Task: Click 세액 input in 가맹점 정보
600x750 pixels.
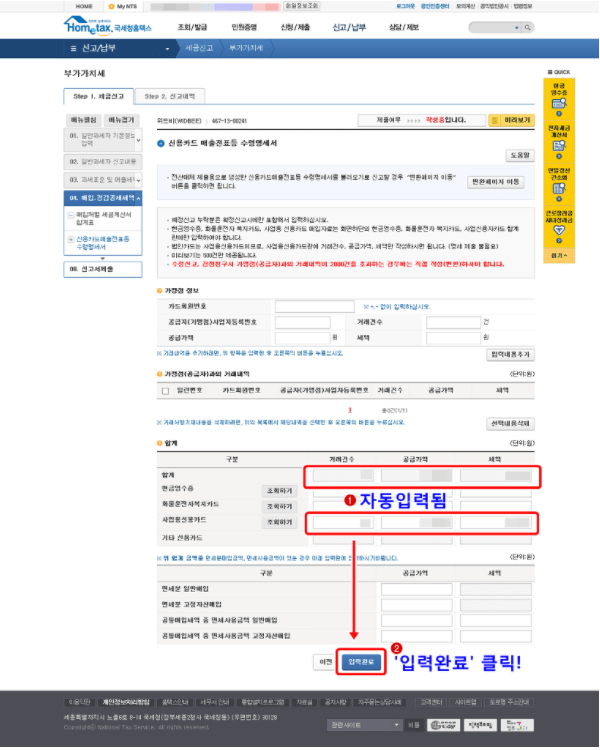Action: pos(453,338)
